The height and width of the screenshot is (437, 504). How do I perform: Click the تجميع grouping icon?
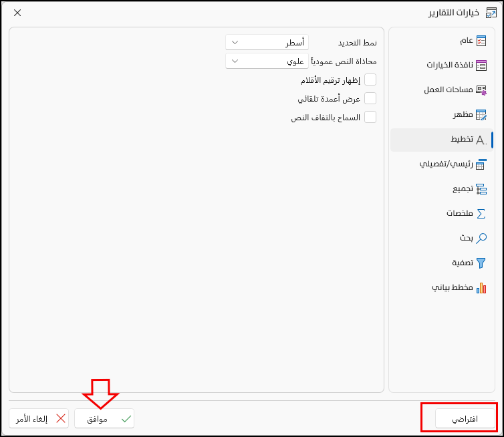click(x=481, y=189)
